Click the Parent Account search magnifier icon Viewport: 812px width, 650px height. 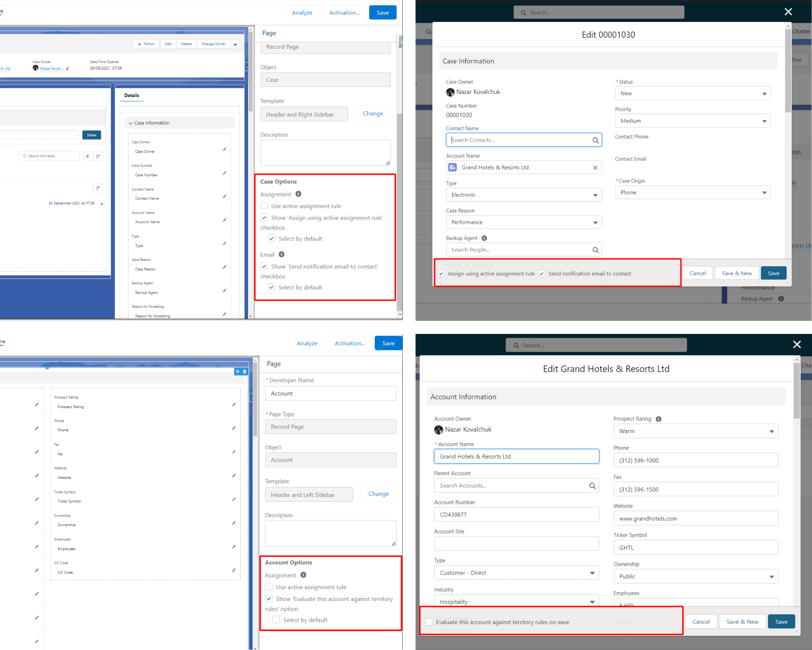pyautogui.click(x=592, y=486)
